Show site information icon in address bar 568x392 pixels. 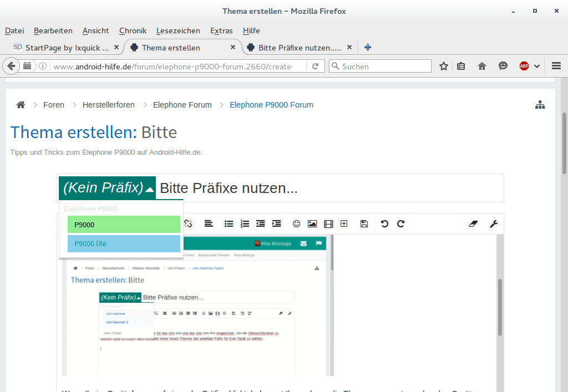click(43, 66)
